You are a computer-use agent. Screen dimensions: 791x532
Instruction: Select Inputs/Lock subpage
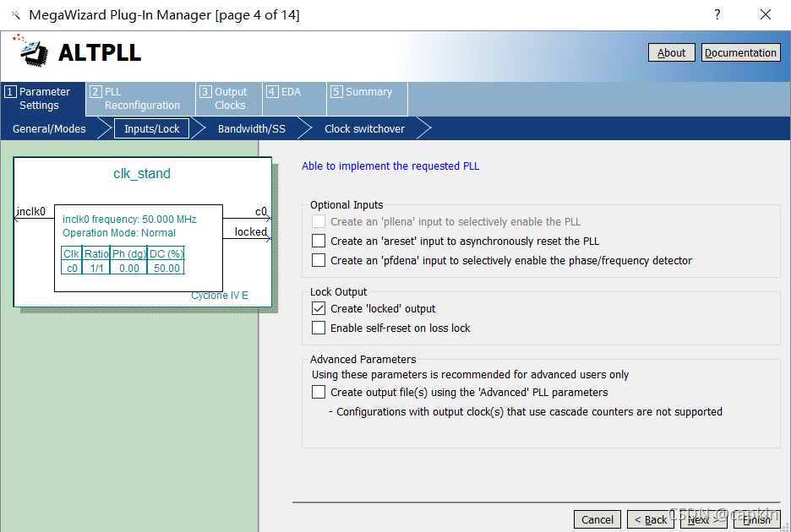click(152, 128)
